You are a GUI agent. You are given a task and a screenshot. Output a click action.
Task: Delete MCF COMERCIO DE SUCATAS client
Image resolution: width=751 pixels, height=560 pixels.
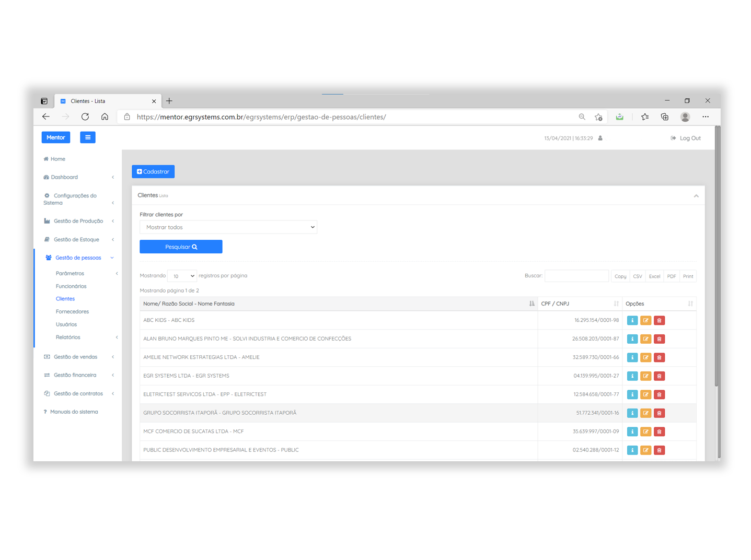659,431
